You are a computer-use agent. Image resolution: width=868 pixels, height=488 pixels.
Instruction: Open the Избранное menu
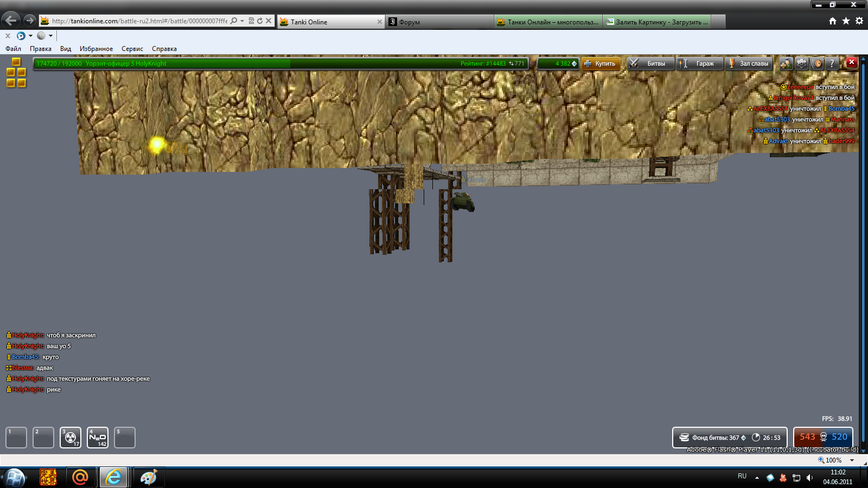click(x=97, y=49)
